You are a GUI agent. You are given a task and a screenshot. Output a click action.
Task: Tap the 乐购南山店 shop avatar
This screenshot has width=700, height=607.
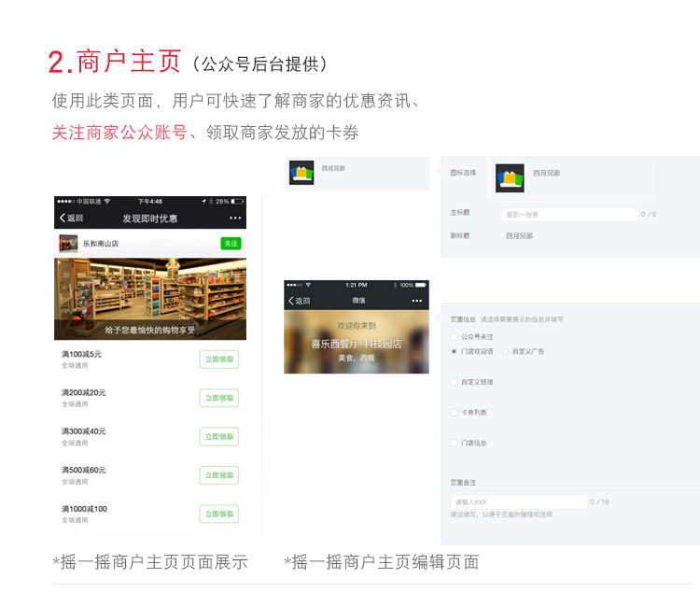click(x=68, y=244)
